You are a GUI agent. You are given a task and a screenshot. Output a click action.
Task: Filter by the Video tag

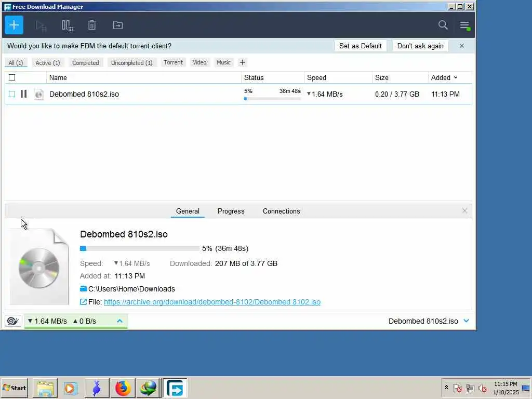click(x=199, y=62)
